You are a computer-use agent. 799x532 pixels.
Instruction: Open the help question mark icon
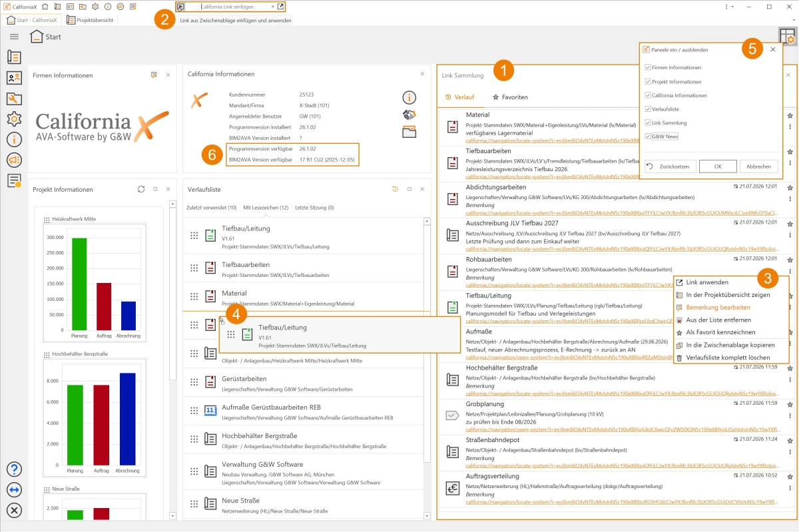(x=14, y=469)
